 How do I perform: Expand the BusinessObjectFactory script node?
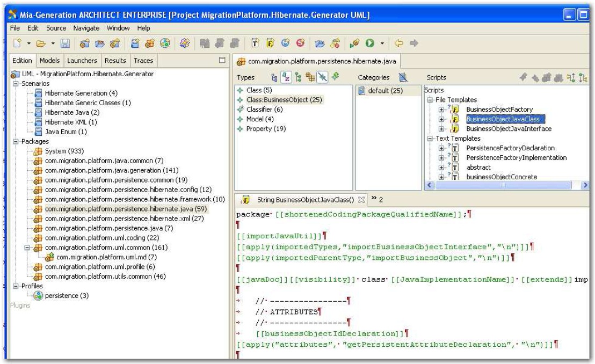[x=440, y=110]
